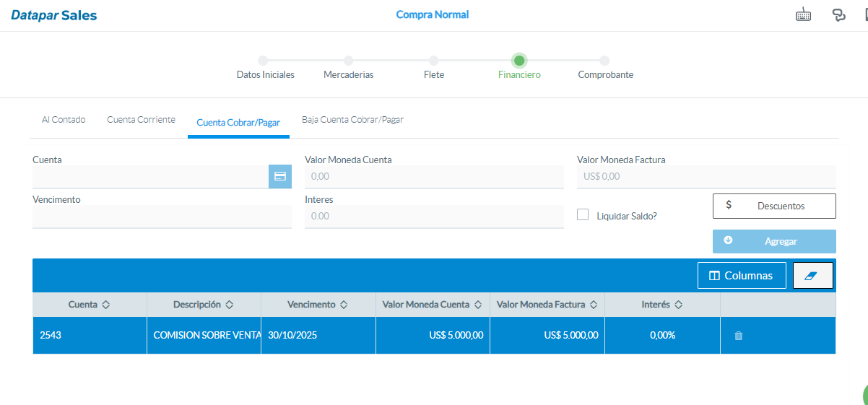Sort by Valor Moneda Cuenta column arrows
Image resolution: width=868 pixels, height=405 pixels.
478,305
